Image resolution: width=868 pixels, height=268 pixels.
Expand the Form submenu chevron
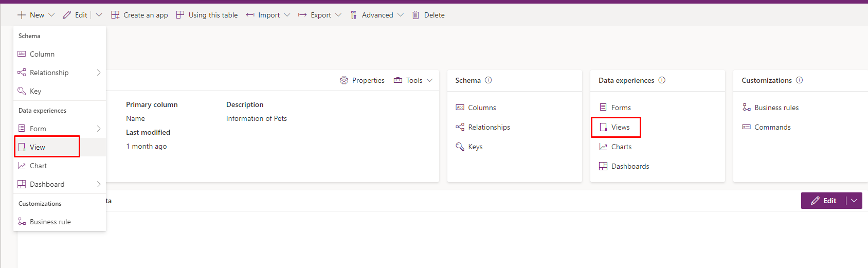(x=99, y=129)
